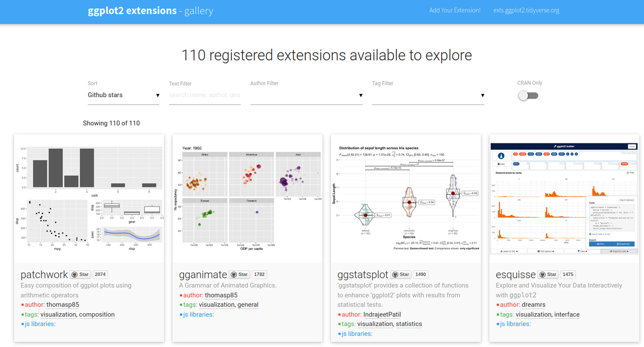
Task: Filter by author thomasp85 on patchwork card
Action: pyautogui.click(x=62, y=305)
